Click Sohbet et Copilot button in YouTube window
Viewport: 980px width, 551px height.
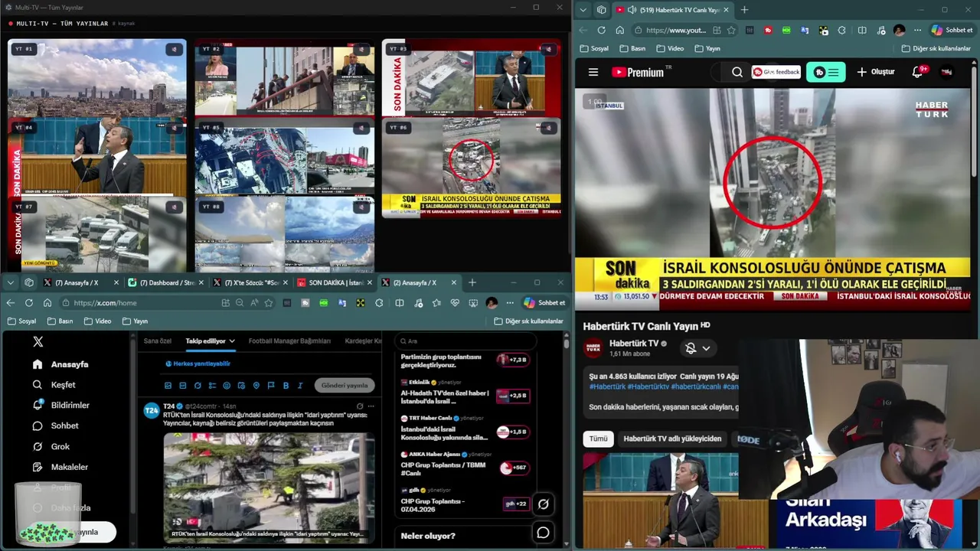[952, 31]
